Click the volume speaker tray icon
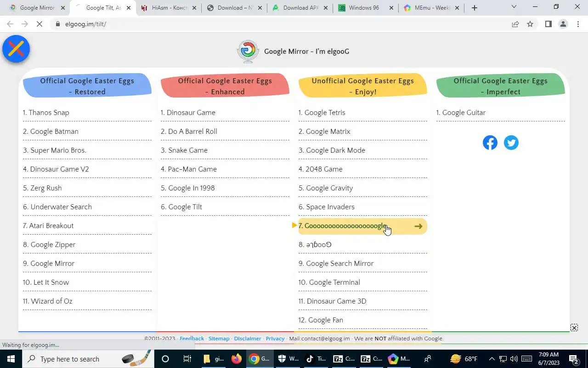The image size is (588, 368). pyautogui.click(x=514, y=359)
